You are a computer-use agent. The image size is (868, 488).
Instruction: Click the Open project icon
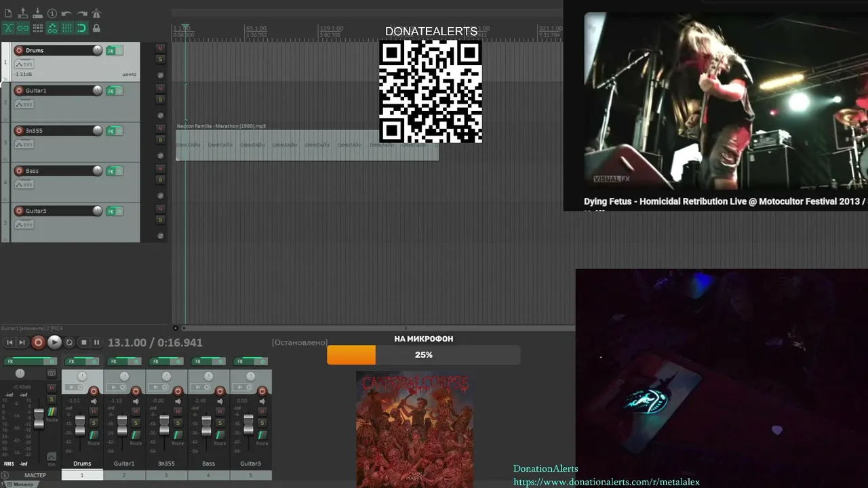[x=23, y=14]
